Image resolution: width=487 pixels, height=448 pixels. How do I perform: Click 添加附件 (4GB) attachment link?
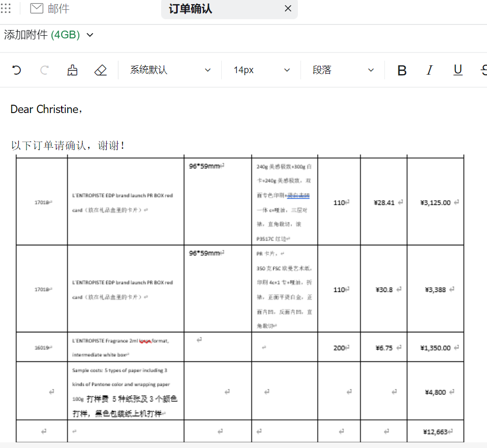(42, 35)
